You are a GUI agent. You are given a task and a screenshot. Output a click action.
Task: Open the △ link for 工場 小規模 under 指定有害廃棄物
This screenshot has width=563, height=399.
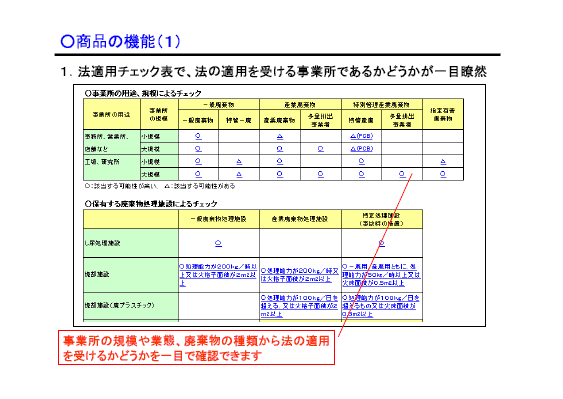(x=443, y=162)
